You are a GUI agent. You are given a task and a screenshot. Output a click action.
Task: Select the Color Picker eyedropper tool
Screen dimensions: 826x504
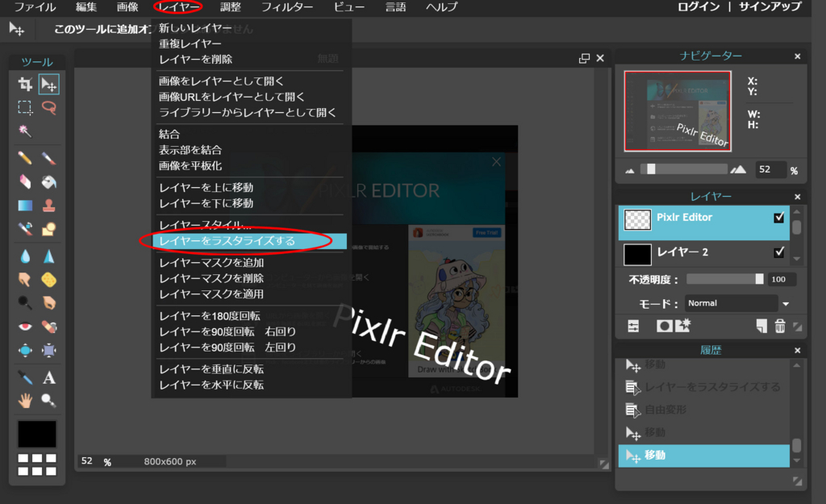[25, 377]
